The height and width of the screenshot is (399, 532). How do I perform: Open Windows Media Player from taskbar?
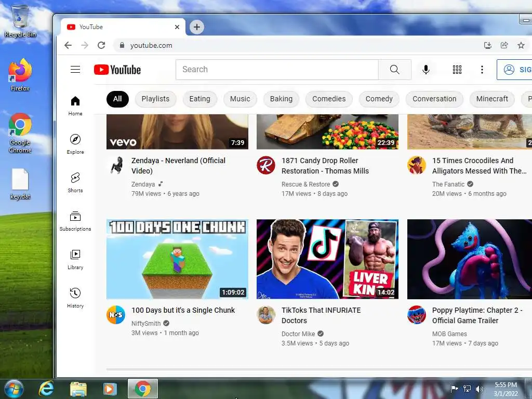coord(110,389)
